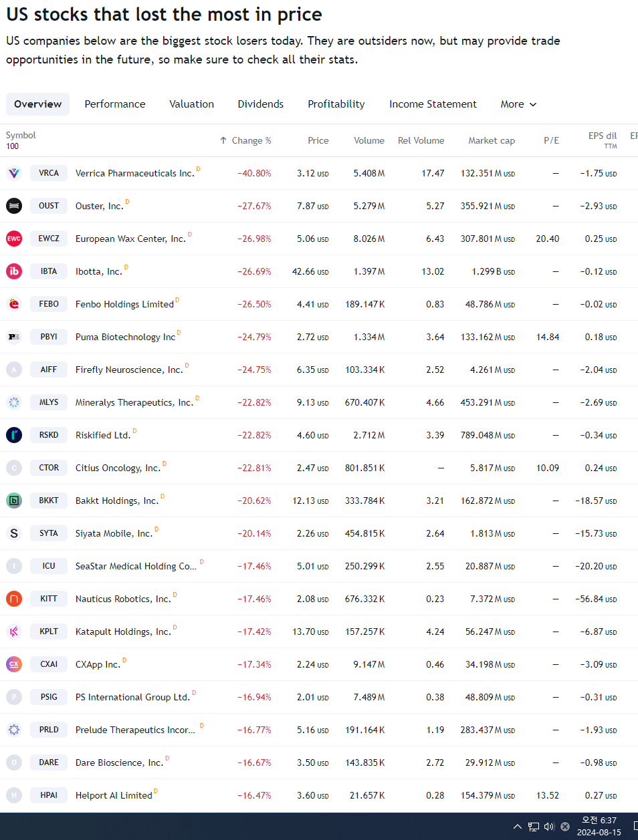
Task: Click the Ouster company logo icon
Action: 14,206
